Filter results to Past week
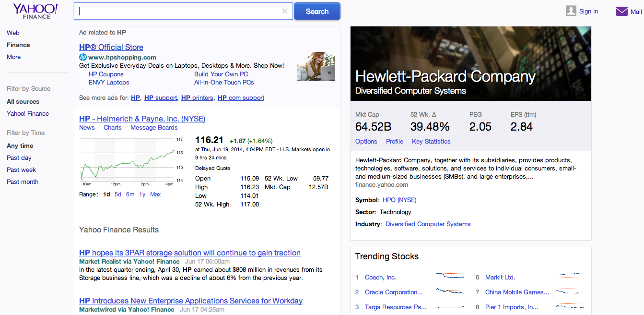This screenshot has height=315, width=644. (21, 170)
